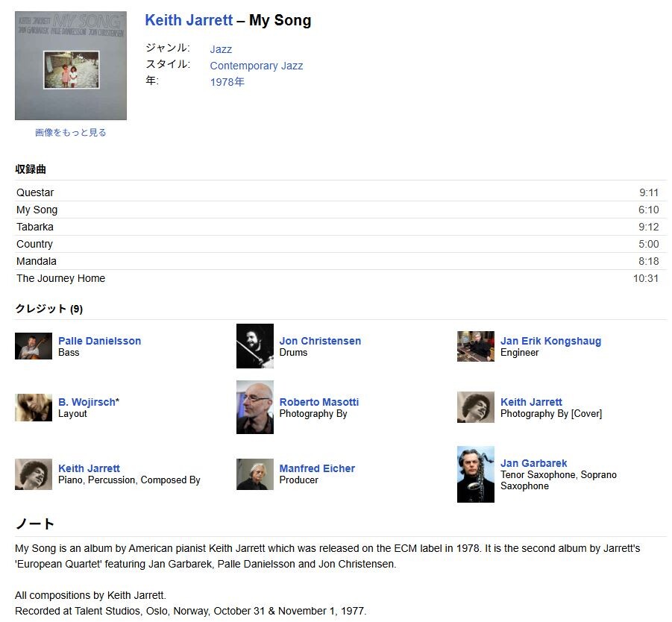Click the 画像をもっと見る link
This screenshot has height=622, width=672.
71,133
